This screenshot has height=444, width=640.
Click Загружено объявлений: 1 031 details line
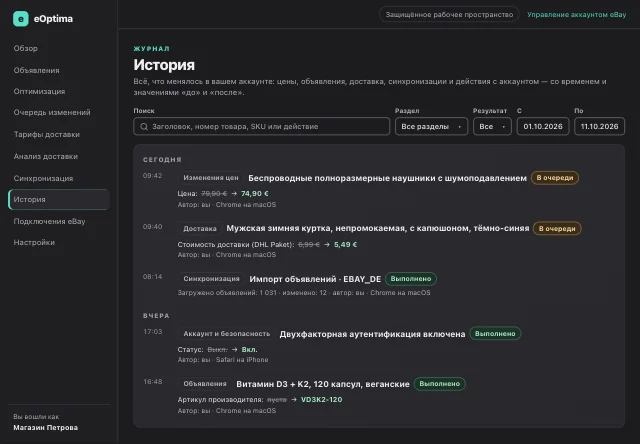click(304, 293)
